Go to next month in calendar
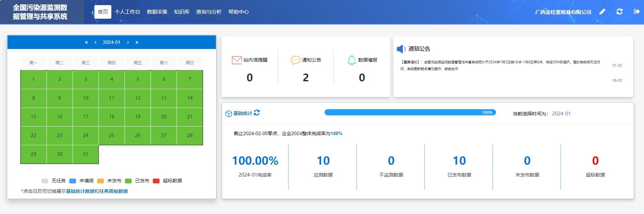The image size is (644, 214). 128,43
